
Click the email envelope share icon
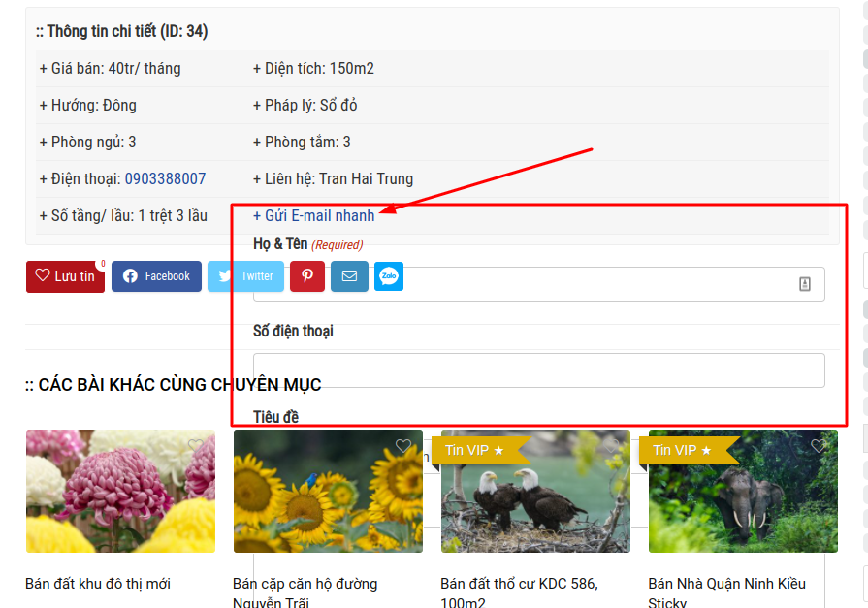349,276
